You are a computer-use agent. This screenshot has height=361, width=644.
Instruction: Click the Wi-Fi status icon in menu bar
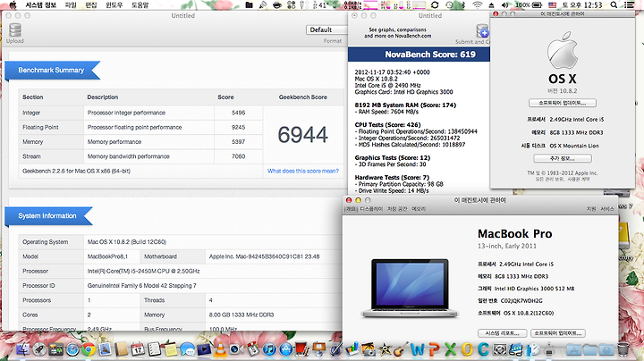[x=477, y=5]
